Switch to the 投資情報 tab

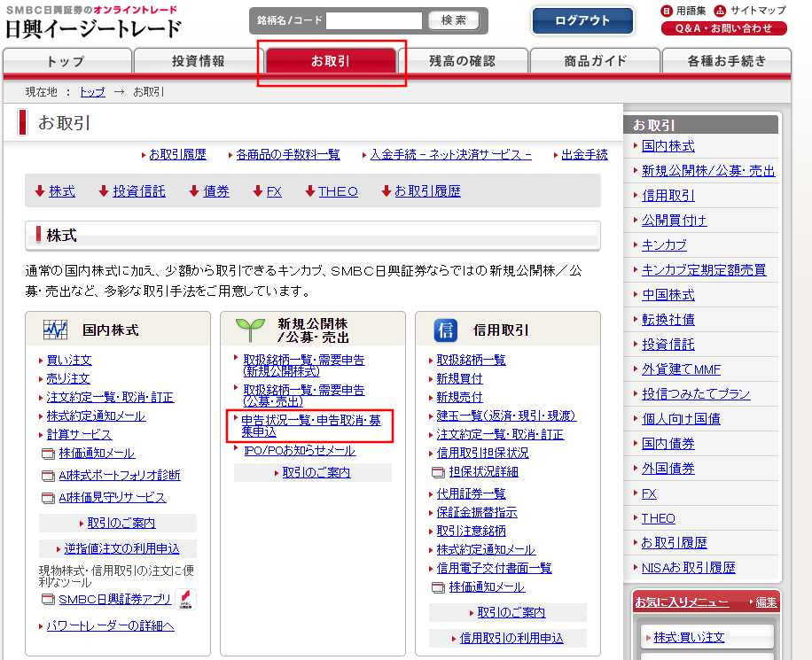point(199,61)
